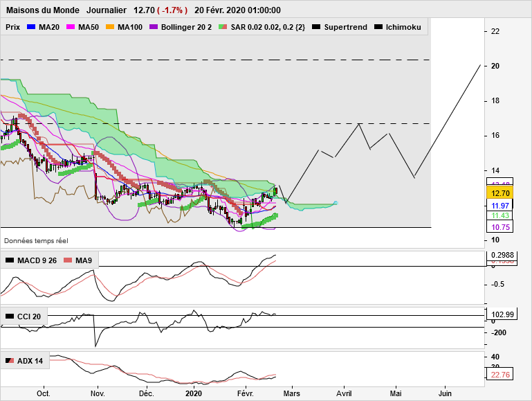This screenshot has height=401, width=532.
Task: Click the Oct. time axis label
Action: tap(44, 393)
